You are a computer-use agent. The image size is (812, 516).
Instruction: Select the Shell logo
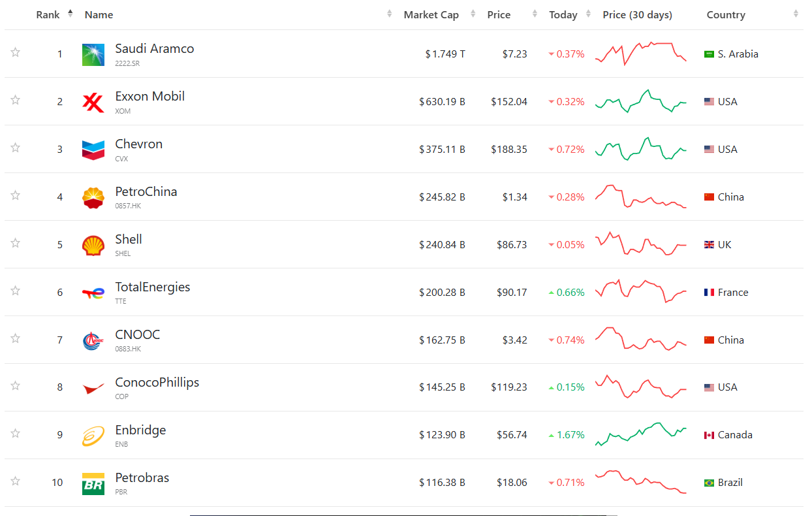(x=93, y=246)
